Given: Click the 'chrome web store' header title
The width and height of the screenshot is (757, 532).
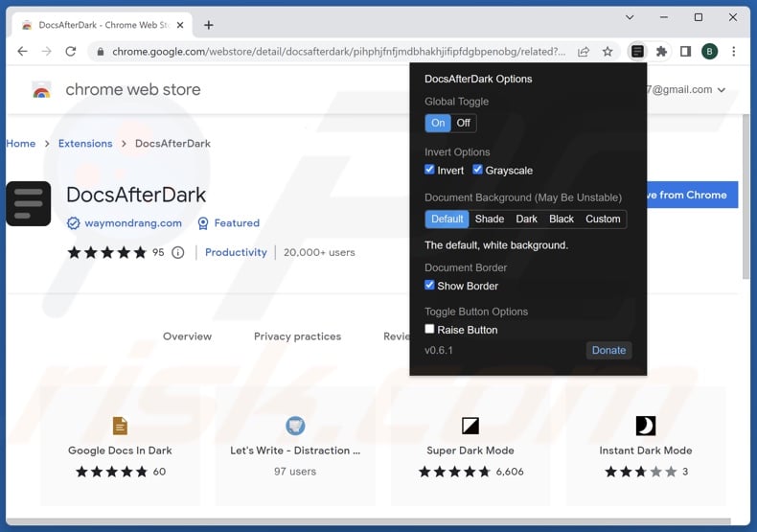Looking at the screenshot, I should coord(133,90).
